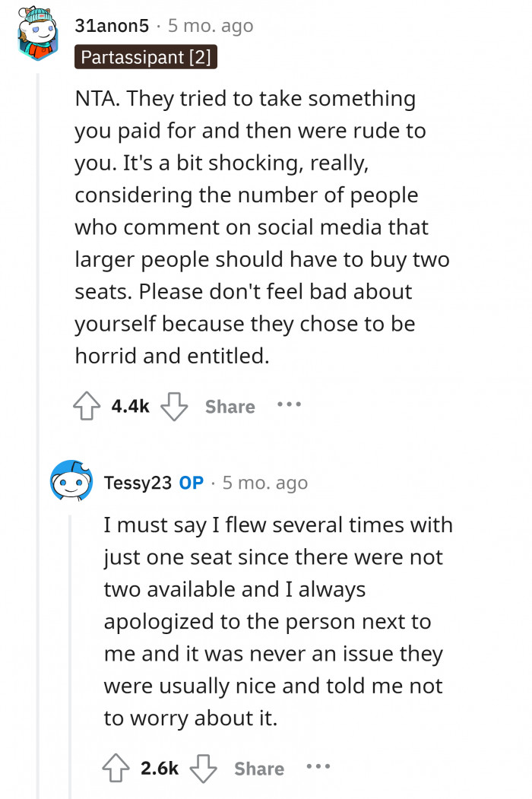
Task: Open more options on 31anon5's comment
Action: [x=290, y=405]
